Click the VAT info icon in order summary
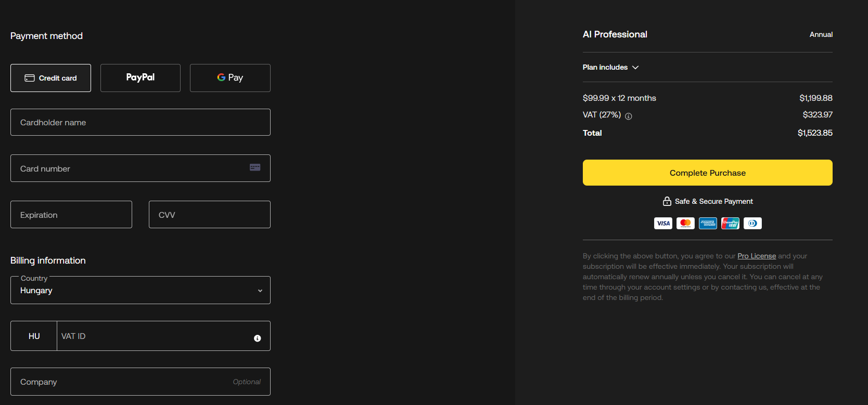868x405 pixels. (628, 116)
